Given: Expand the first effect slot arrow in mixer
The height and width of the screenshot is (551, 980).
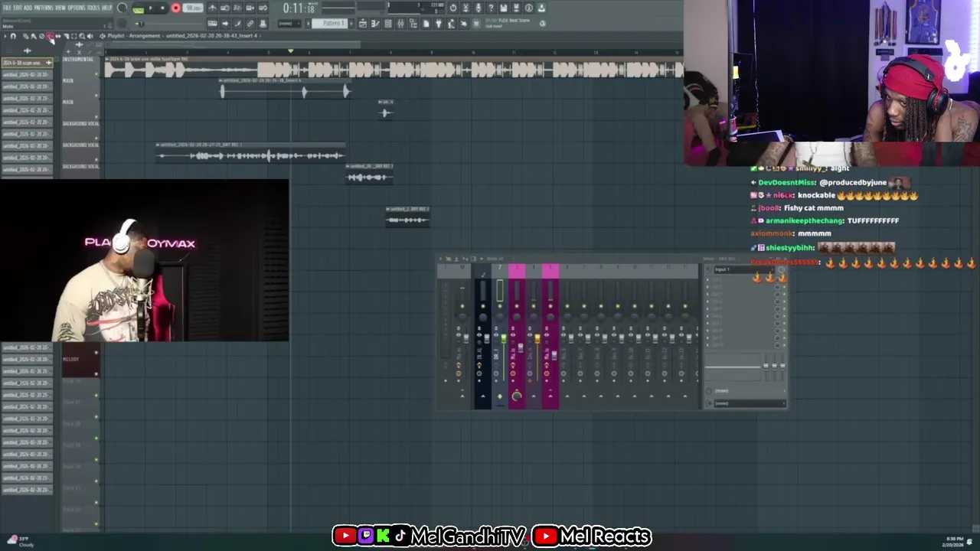Looking at the screenshot, I should click(707, 279).
